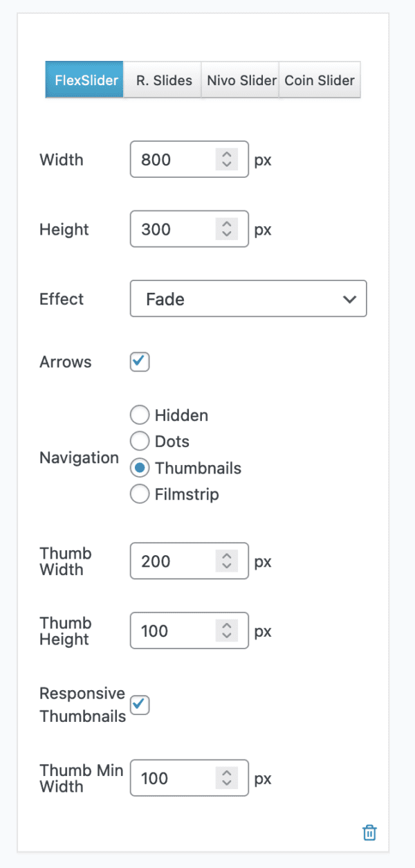Click the Height stepper up arrow
The height and width of the screenshot is (868, 415).
(226, 225)
